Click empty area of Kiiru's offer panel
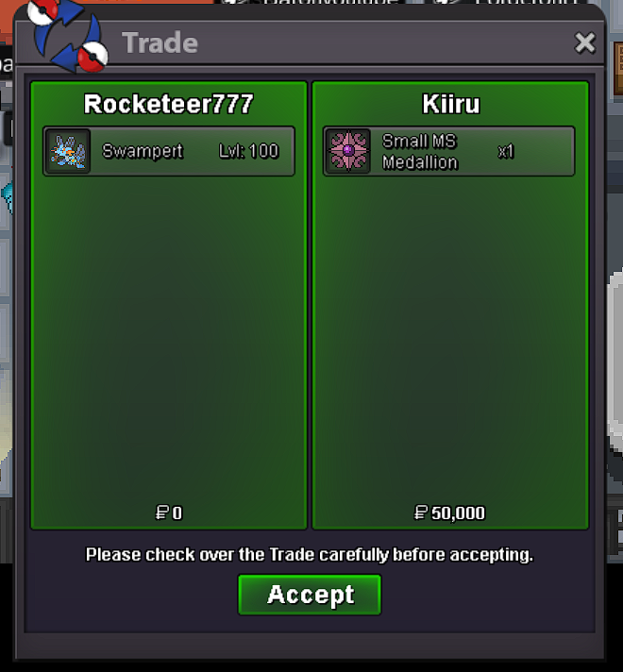Viewport: 623px width, 672px height. (x=450, y=334)
